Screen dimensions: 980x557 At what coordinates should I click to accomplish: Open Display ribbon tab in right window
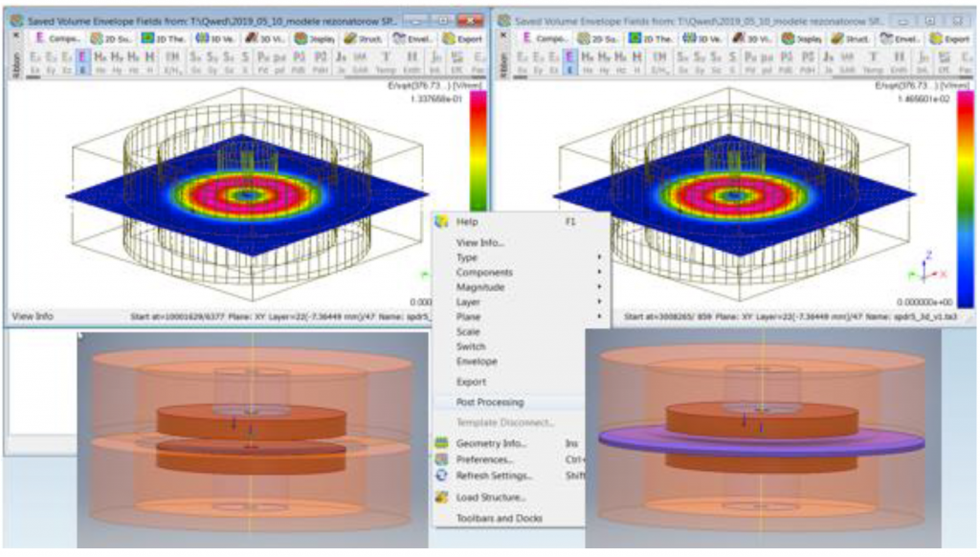click(803, 38)
